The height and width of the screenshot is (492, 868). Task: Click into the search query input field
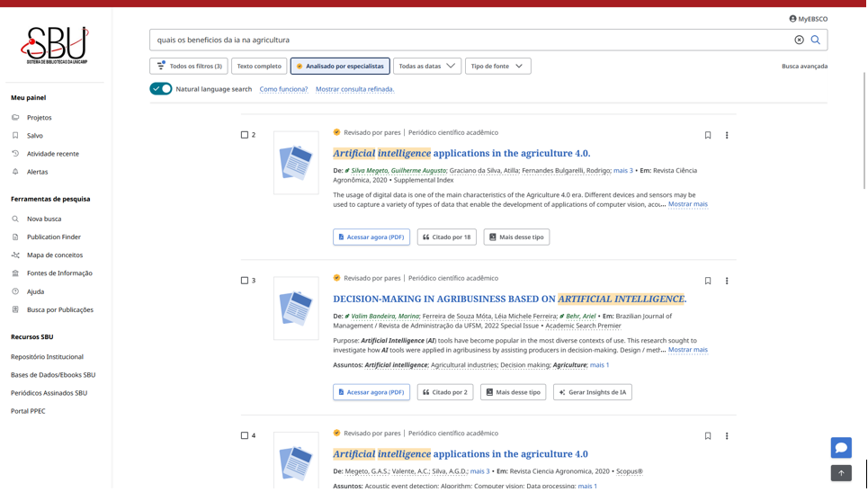point(468,40)
